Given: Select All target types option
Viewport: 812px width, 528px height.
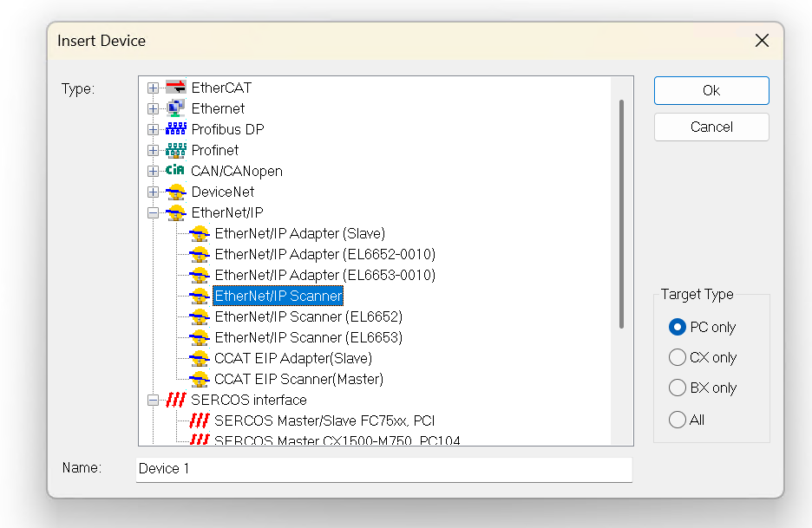Looking at the screenshot, I should (x=678, y=420).
